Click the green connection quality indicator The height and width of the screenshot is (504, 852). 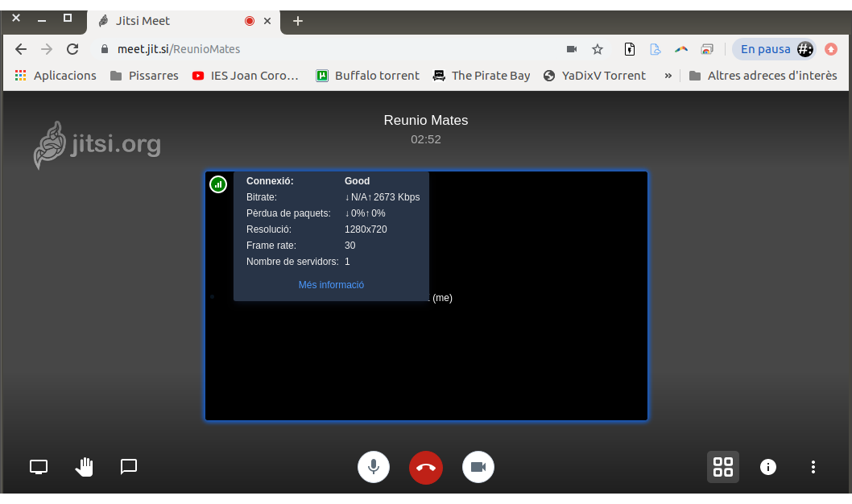coord(218,184)
